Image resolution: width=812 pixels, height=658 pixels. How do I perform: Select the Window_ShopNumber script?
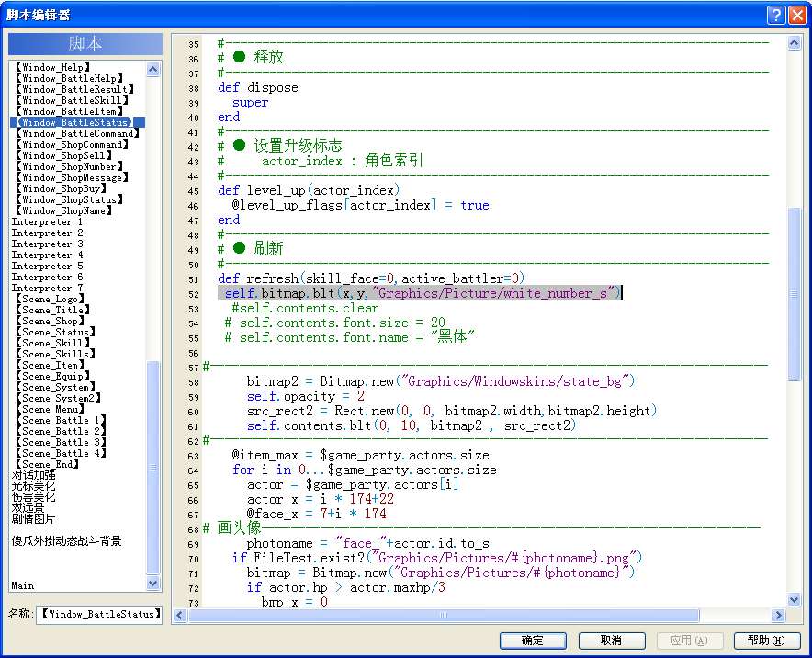click(x=69, y=166)
